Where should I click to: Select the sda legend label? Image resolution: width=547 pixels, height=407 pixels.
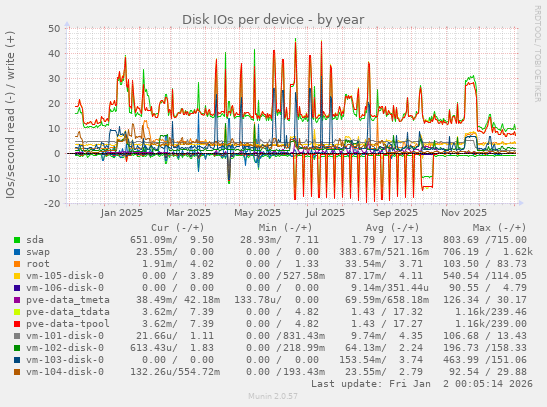[x=35, y=240]
